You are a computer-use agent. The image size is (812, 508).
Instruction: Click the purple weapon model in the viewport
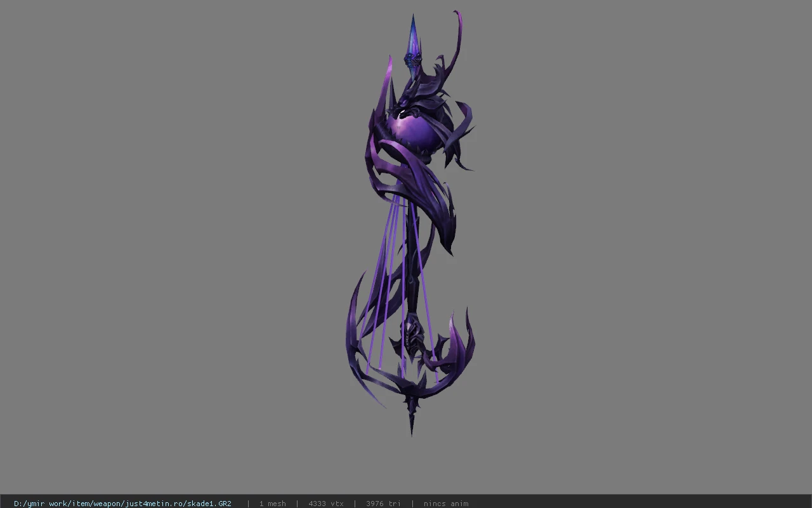point(410,222)
